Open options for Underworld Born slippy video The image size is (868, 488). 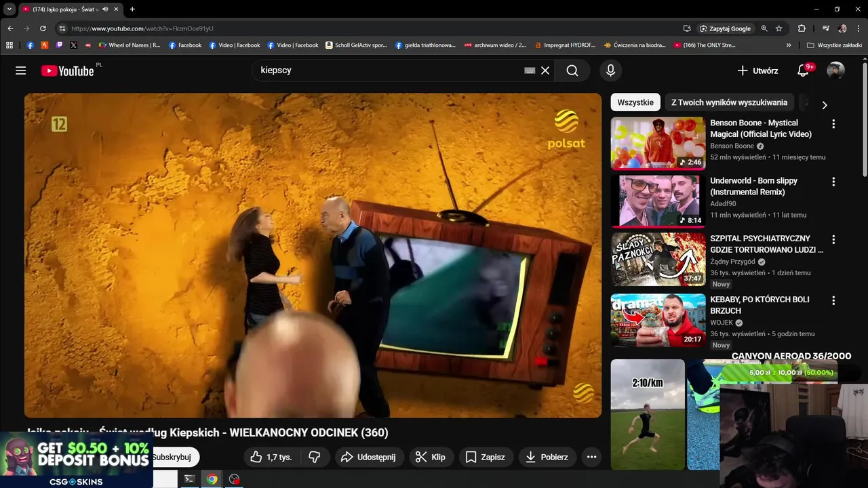click(x=833, y=182)
